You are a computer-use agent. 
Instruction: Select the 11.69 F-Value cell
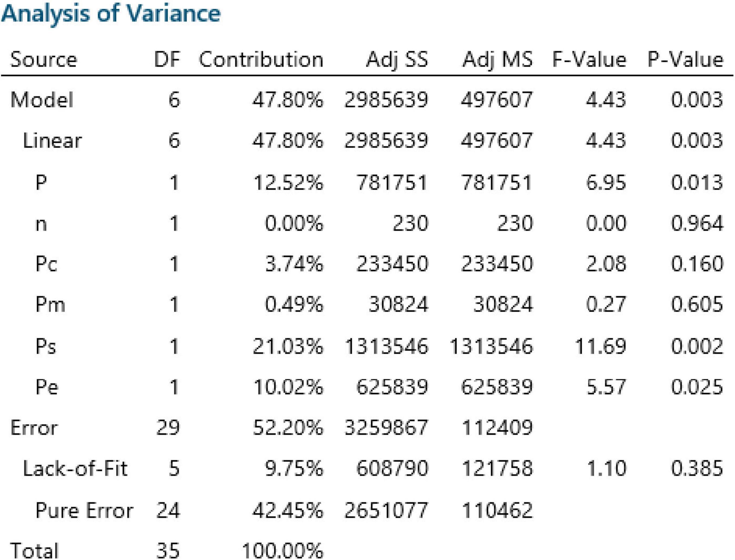pyautogui.click(x=600, y=346)
